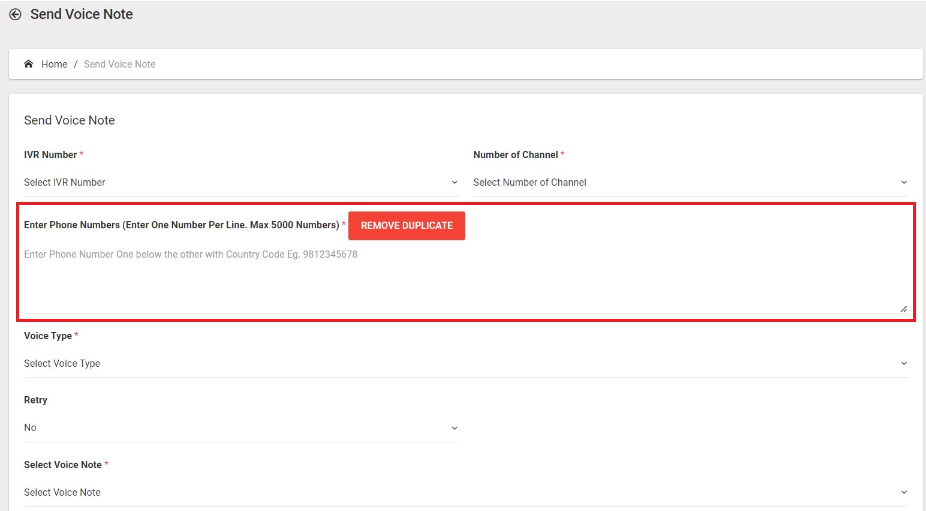Click the Send Voice Note breadcrumb text

(119, 64)
